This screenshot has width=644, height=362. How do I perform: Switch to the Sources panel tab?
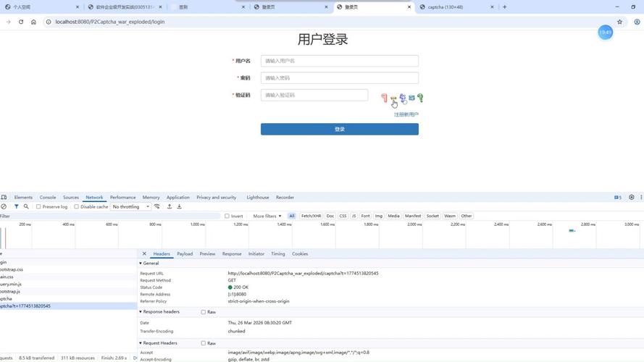pyautogui.click(x=71, y=198)
